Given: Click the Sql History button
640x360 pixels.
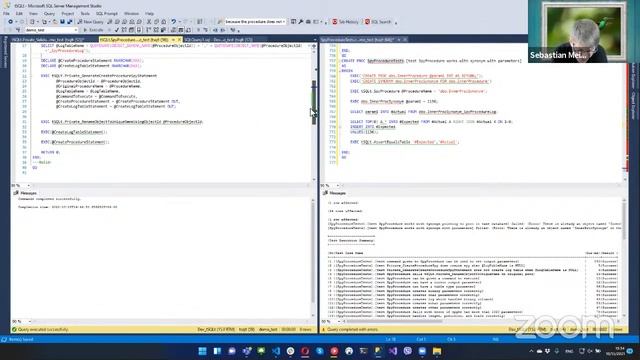Looking at the screenshot, I should coord(345,22).
